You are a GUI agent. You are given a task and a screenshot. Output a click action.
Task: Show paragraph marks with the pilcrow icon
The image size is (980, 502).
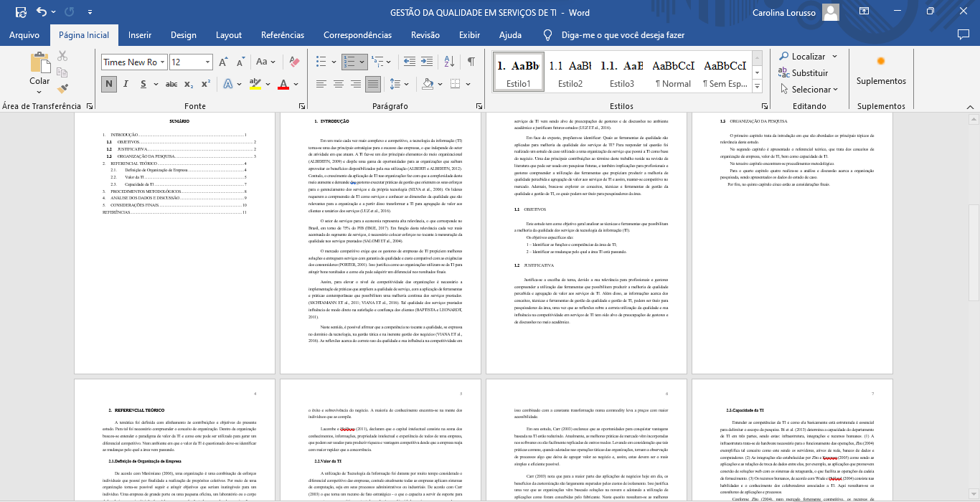pos(471,62)
